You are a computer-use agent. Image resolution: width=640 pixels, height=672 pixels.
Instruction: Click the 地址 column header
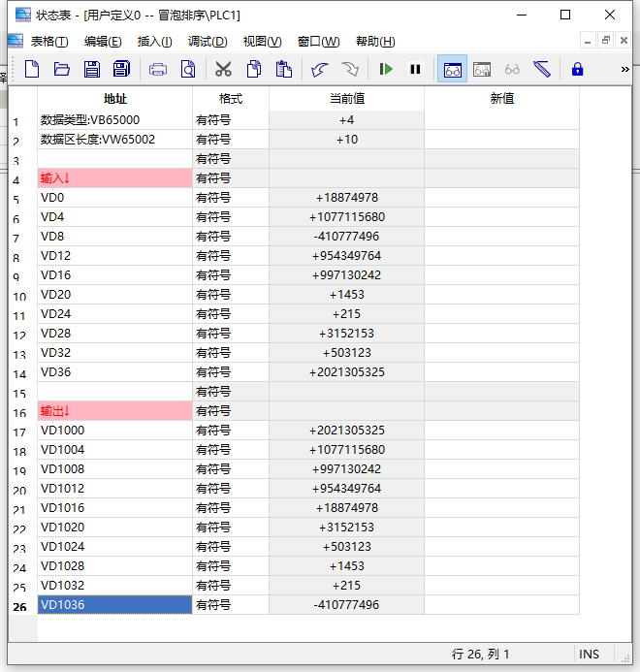[114, 99]
